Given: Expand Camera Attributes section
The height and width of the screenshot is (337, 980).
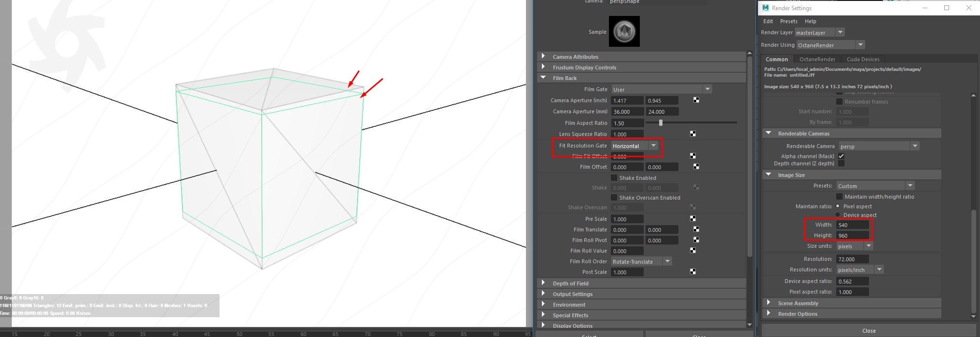Looking at the screenshot, I should pyautogui.click(x=641, y=56).
